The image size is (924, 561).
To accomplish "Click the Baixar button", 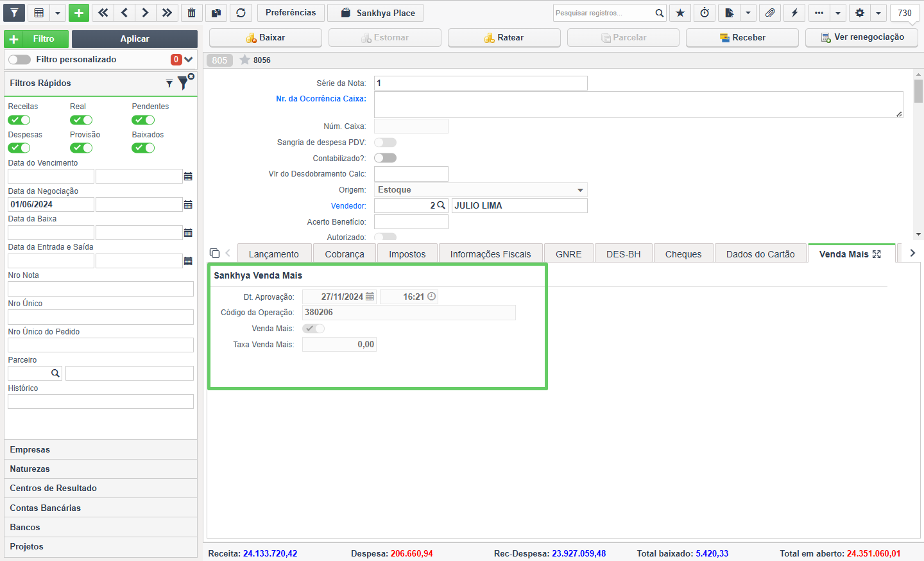I will coord(266,38).
